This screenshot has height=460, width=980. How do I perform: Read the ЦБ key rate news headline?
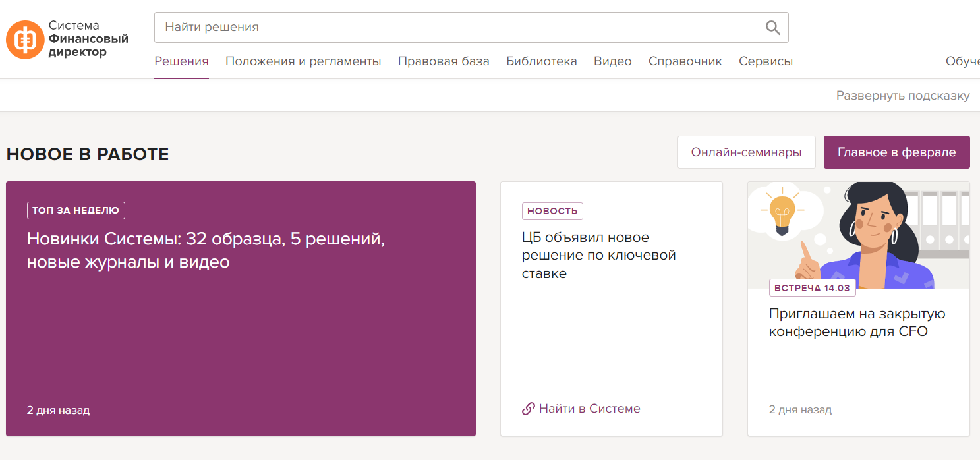(x=598, y=255)
